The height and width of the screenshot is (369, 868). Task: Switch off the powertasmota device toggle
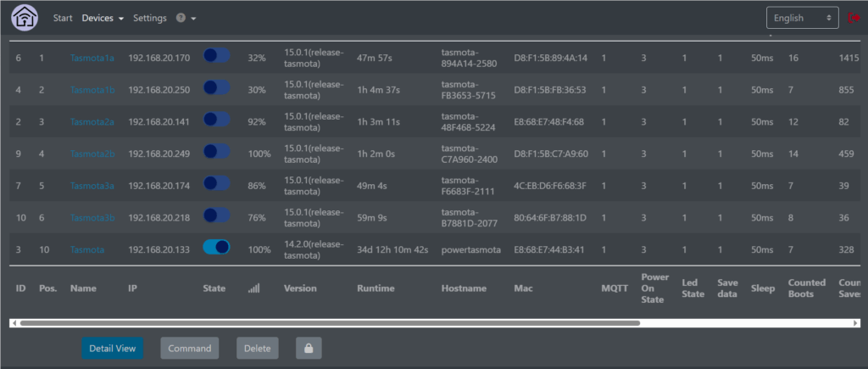[216, 247]
